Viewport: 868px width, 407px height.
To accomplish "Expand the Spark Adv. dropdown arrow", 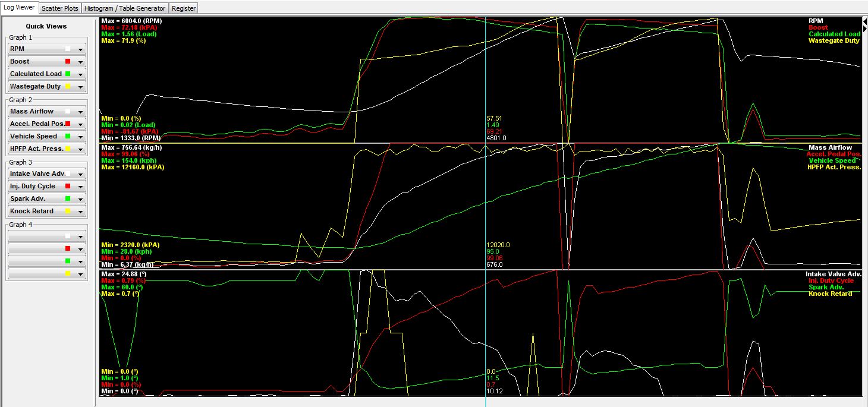I will (x=80, y=199).
